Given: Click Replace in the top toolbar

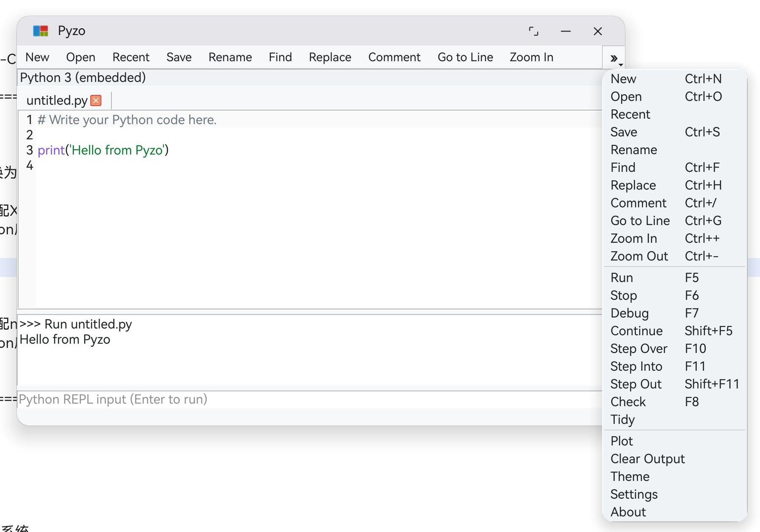Looking at the screenshot, I should click(x=330, y=57).
